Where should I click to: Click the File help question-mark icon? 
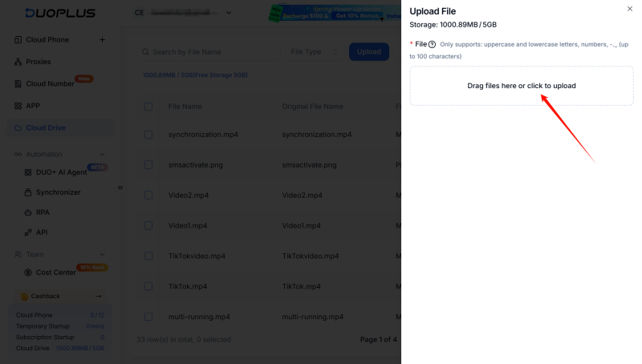(x=433, y=44)
